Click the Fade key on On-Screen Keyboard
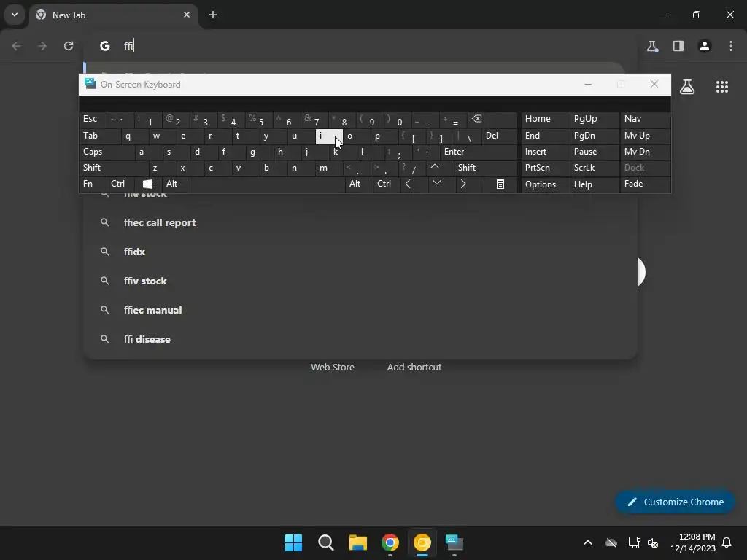747x560 pixels. [645, 184]
